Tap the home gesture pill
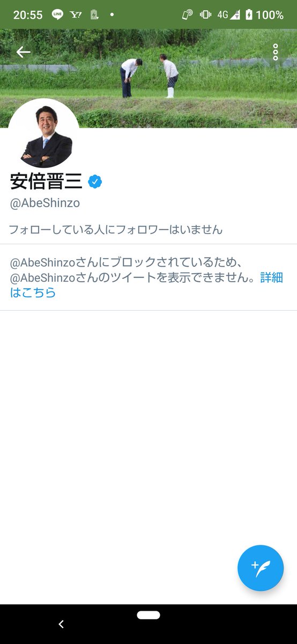 [148, 615]
